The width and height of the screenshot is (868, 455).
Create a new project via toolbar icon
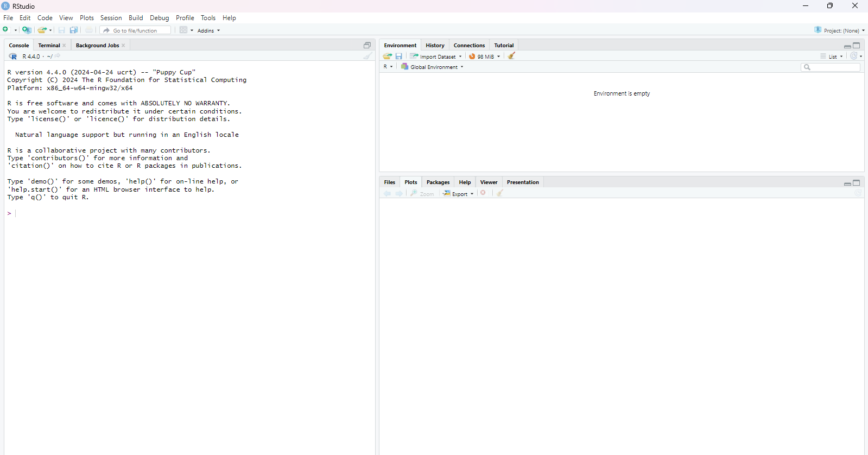27,30
